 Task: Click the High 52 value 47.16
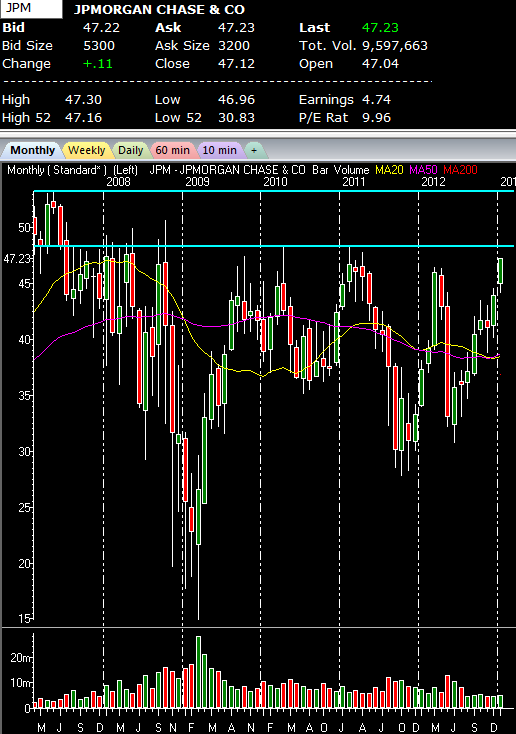(x=83, y=117)
